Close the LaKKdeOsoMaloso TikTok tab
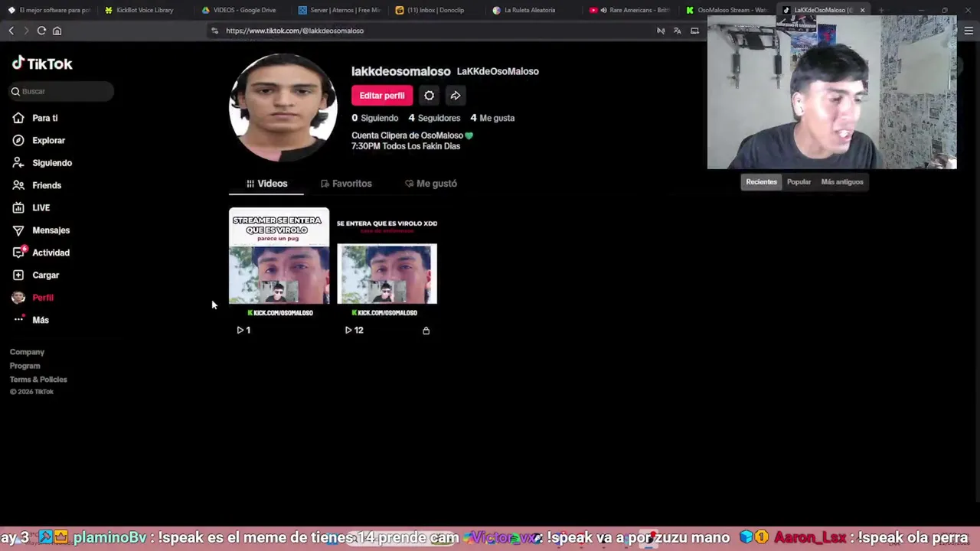980x551 pixels. click(x=862, y=10)
